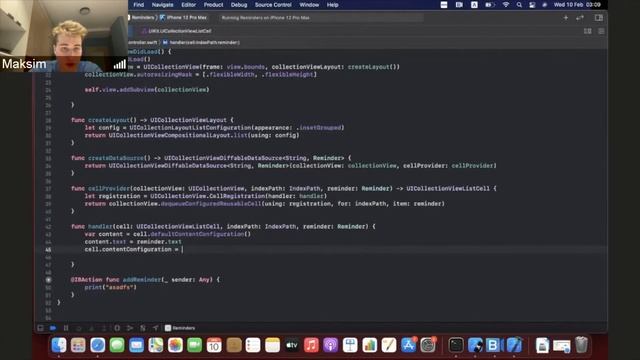Open Launchpad from the Dock
This screenshot has height=360, width=640.
(78, 345)
